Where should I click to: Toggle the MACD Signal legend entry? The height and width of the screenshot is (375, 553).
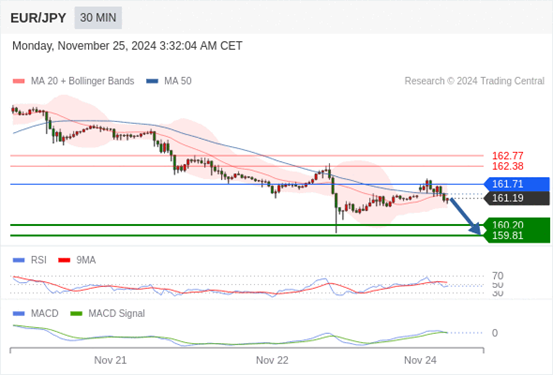coord(108,313)
